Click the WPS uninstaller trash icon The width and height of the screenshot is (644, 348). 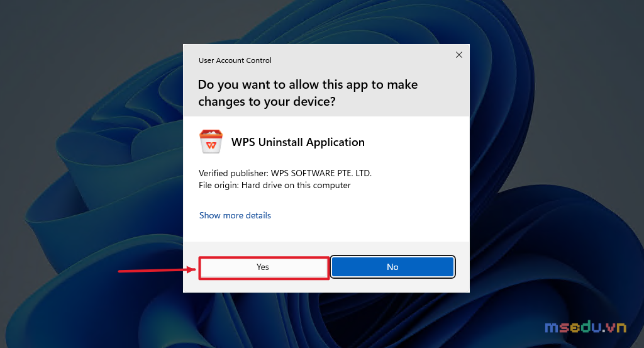tap(211, 142)
